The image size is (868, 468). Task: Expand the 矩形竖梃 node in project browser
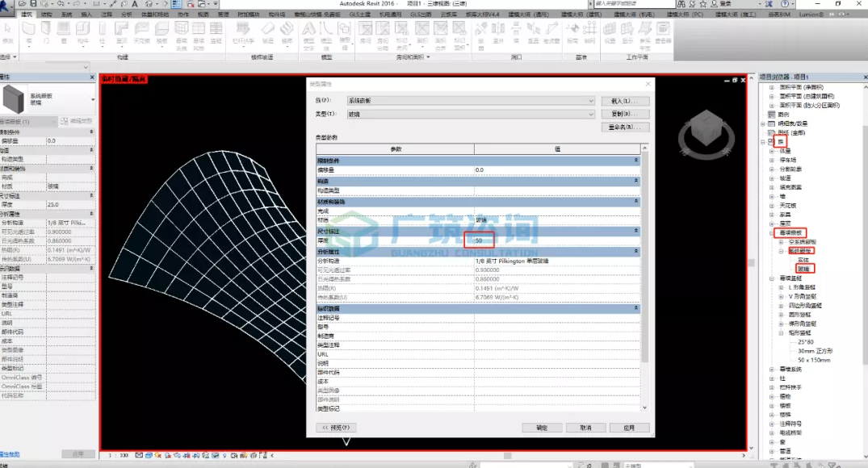click(x=781, y=333)
